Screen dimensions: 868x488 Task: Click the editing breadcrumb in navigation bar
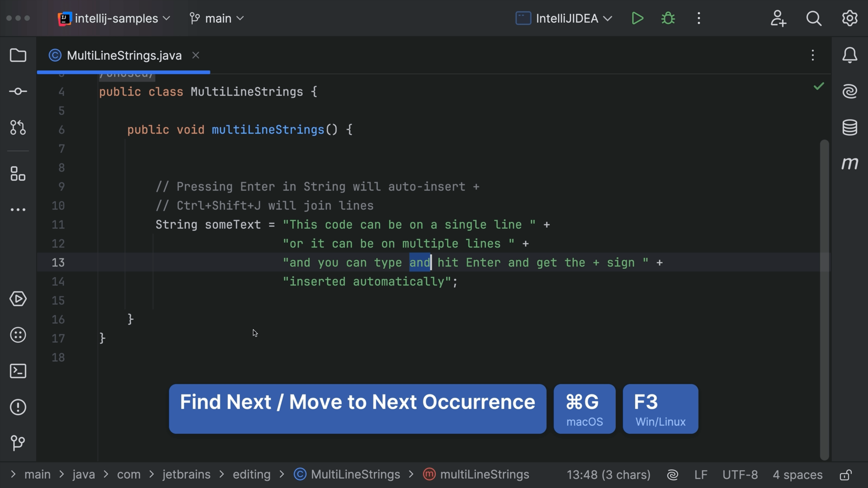tap(251, 474)
